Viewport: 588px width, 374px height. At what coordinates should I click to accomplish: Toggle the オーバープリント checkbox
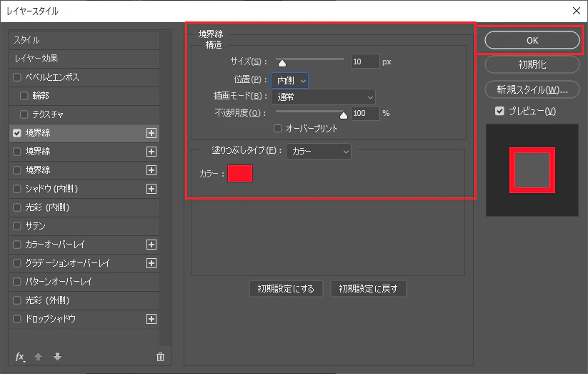tap(277, 129)
